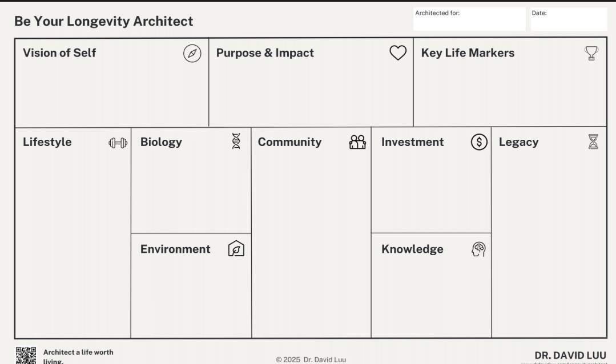
Task: Click the dollar coin icon next to Investment
Action: click(479, 142)
